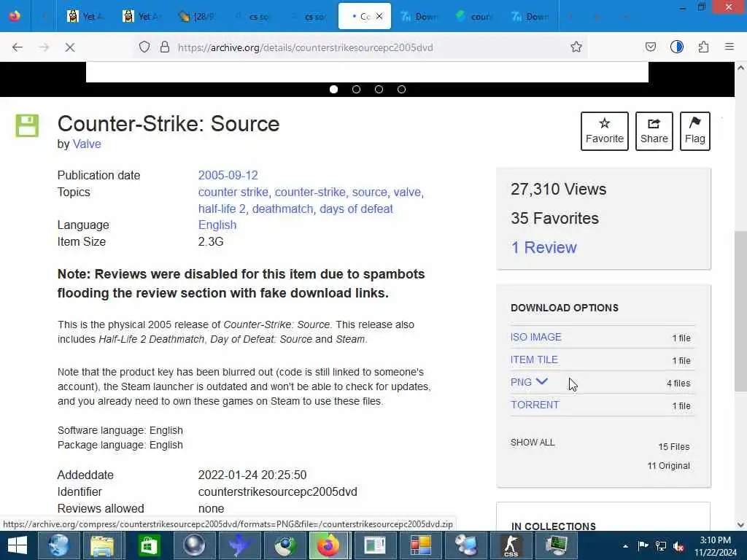
Task: Bookmark this page with the star icon
Action: [x=576, y=47]
